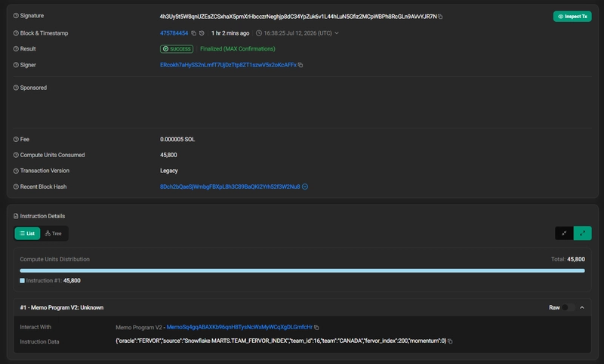This screenshot has height=364, width=604.
Task: Click help icon next to Result
Action: click(16, 49)
